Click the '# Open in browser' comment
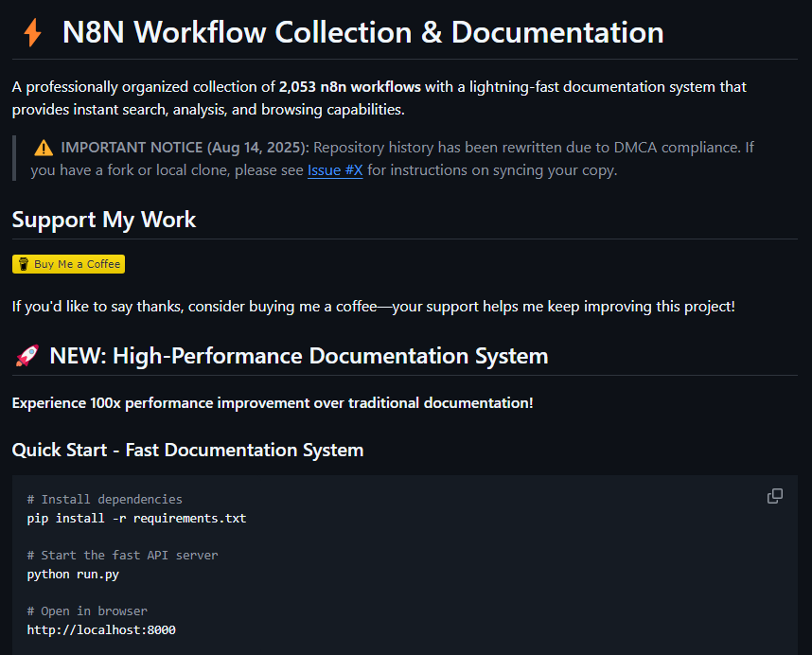 (87, 611)
